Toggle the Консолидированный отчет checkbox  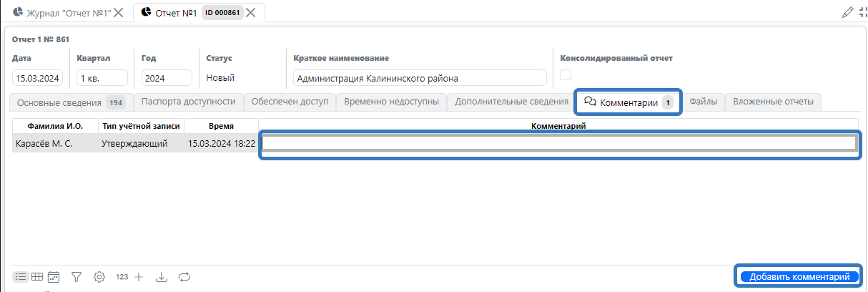pos(566,75)
